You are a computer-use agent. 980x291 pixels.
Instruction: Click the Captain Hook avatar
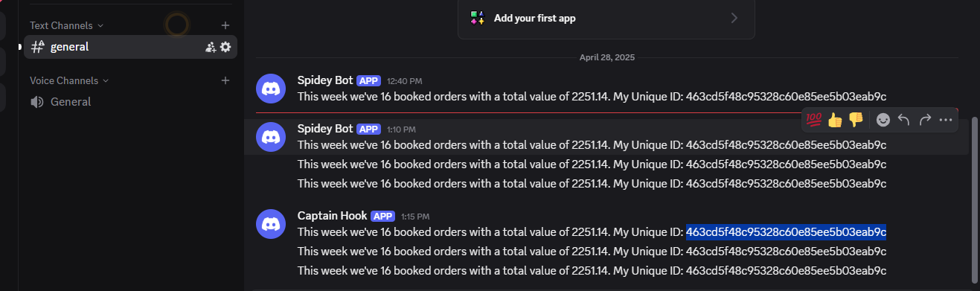click(x=271, y=224)
